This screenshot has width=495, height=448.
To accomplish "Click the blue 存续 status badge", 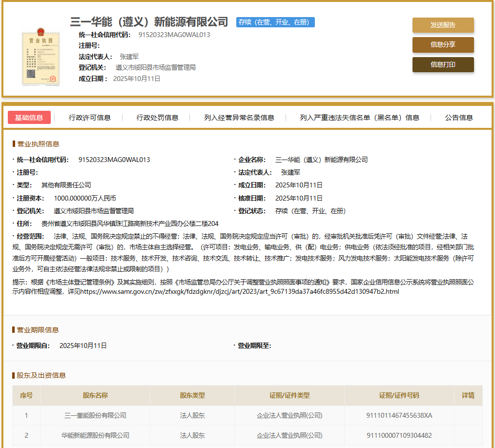I will pos(275,22).
